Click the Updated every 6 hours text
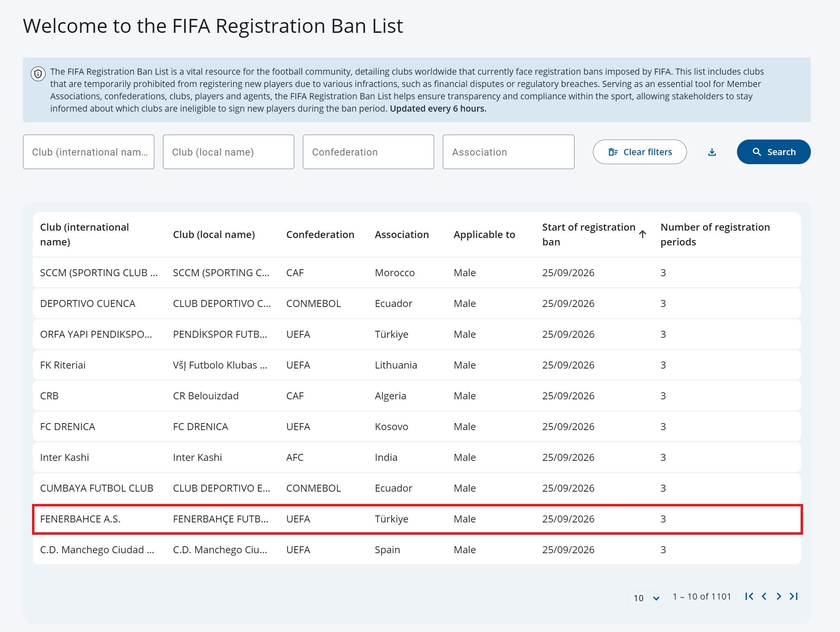 pyautogui.click(x=438, y=108)
